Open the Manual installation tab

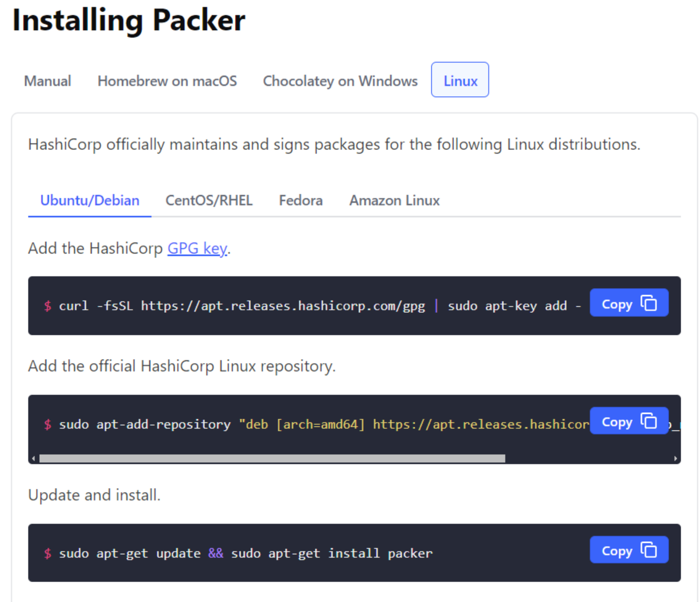tap(47, 81)
